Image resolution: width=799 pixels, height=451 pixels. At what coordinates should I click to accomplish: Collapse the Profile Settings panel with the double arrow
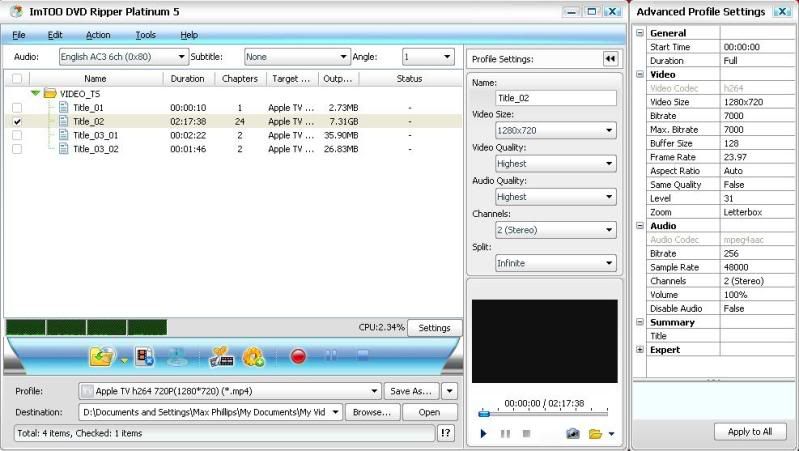(x=610, y=59)
